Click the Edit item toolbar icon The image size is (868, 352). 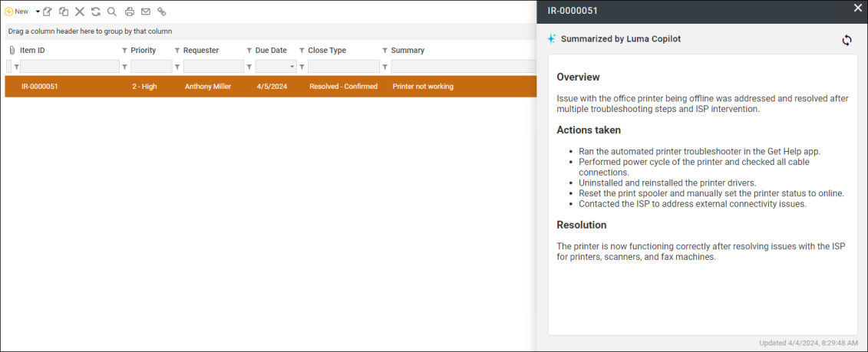tap(48, 12)
